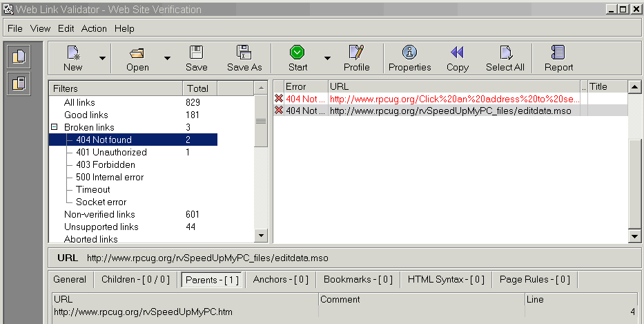The width and height of the screenshot is (644, 324).
Task: Select the second sidebar view icon
Action: (x=19, y=84)
